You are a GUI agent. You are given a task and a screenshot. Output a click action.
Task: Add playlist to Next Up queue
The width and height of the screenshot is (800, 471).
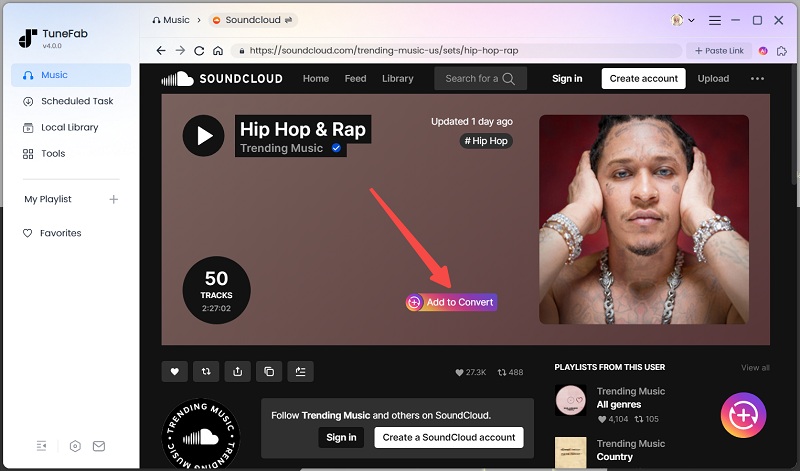tap(300, 371)
